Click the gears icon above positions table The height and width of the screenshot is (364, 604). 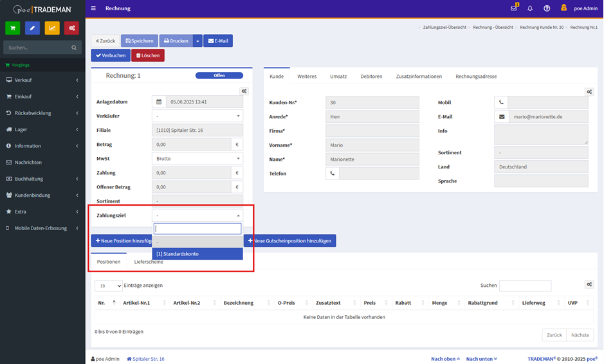pos(589,284)
